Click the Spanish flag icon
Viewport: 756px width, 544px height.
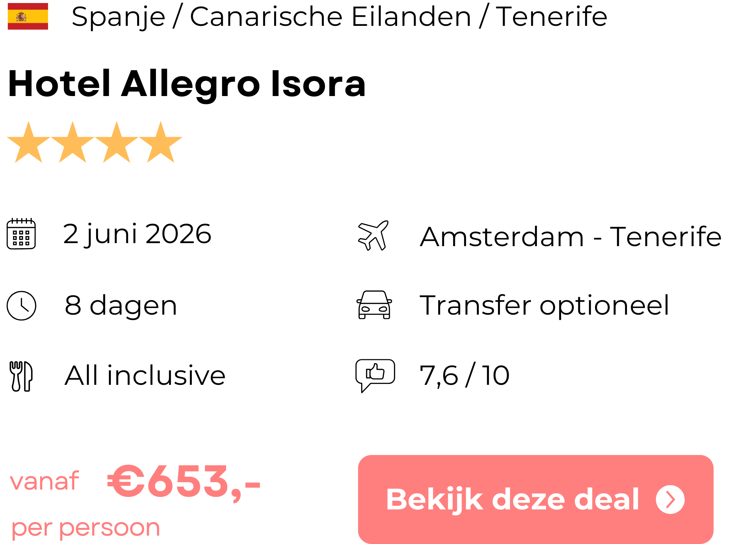click(x=28, y=16)
